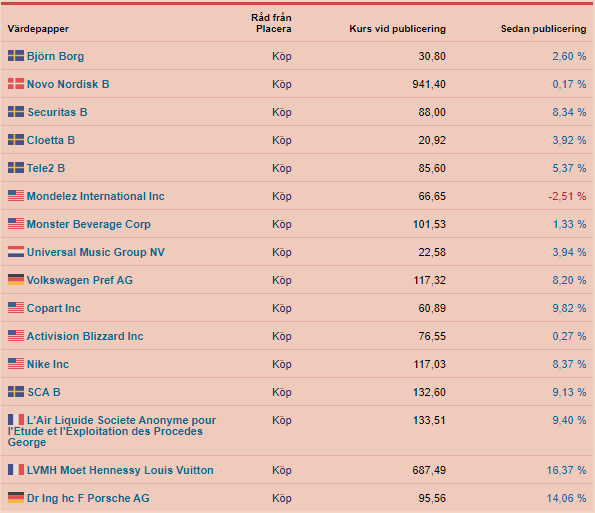
Task: Click the 117,32 price for Volkswagen Pref AG
Action: (430, 280)
